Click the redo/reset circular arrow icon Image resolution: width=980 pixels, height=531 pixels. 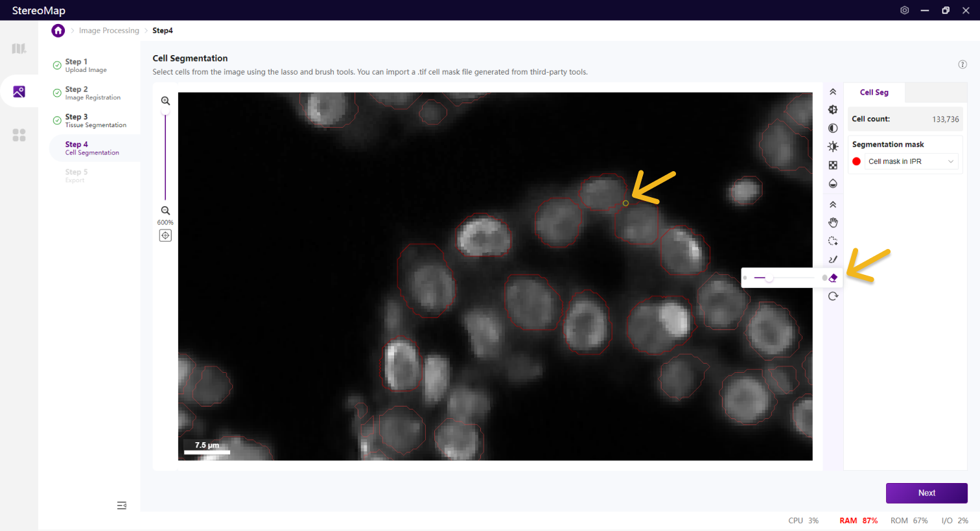[x=833, y=296]
